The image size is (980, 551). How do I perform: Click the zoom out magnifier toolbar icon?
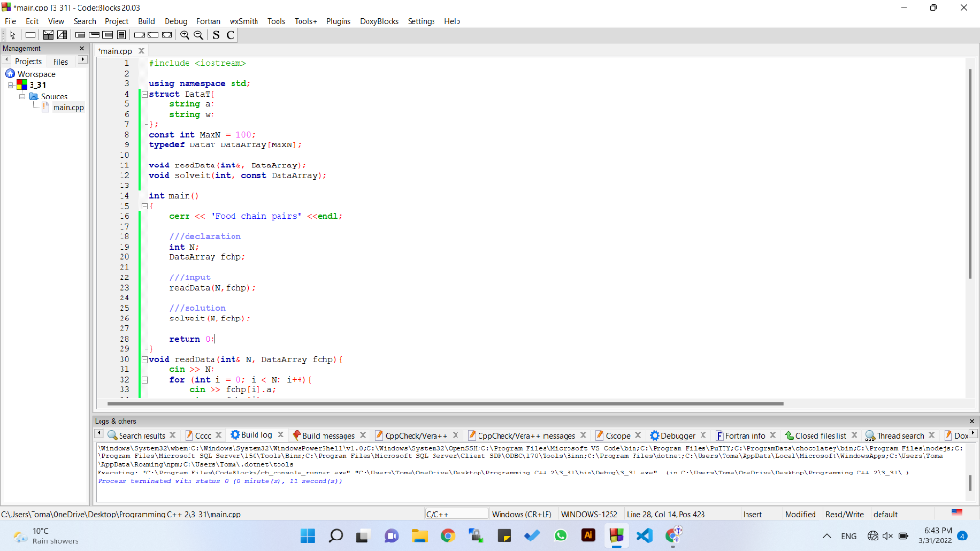pyautogui.click(x=197, y=34)
